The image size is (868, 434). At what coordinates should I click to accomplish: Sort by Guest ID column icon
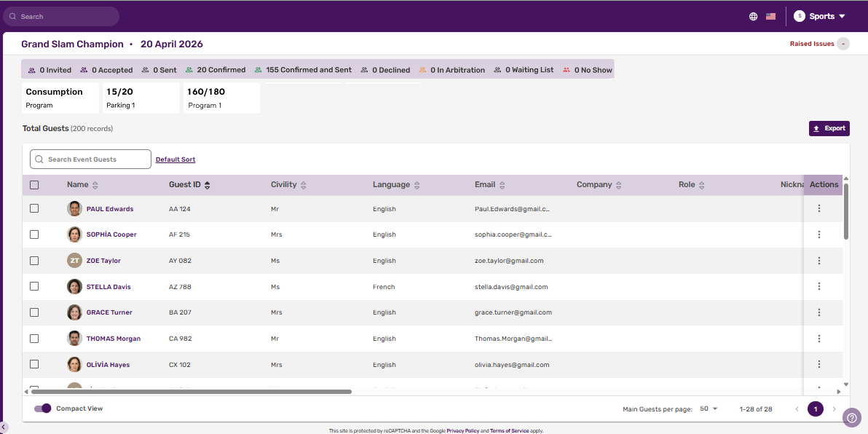(x=208, y=185)
